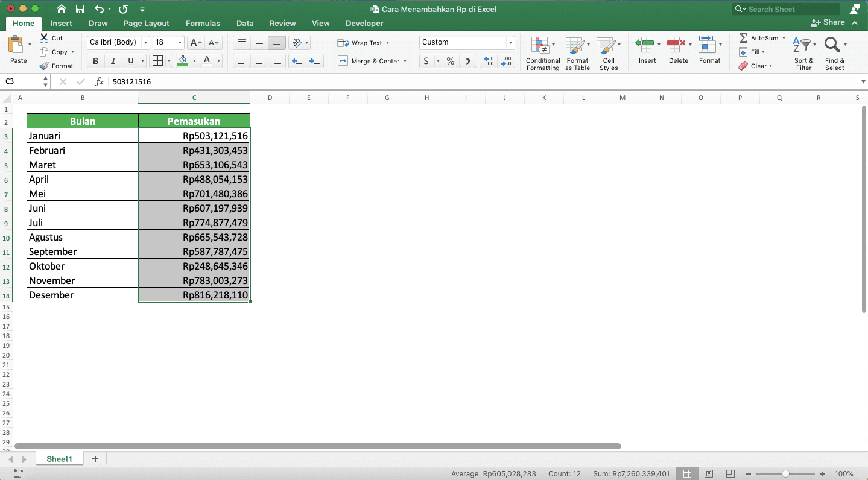Align cell content to middle

[x=259, y=43]
